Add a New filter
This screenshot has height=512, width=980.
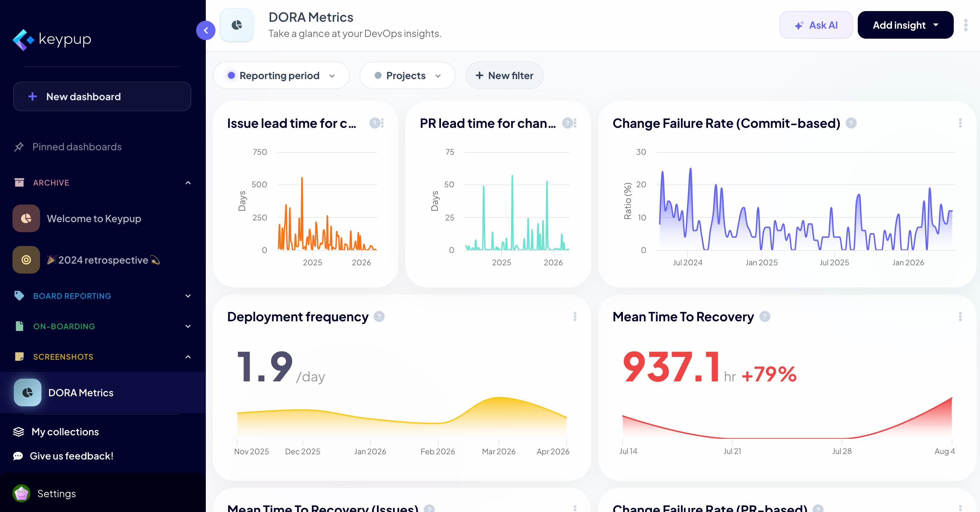[x=505, y=76]
